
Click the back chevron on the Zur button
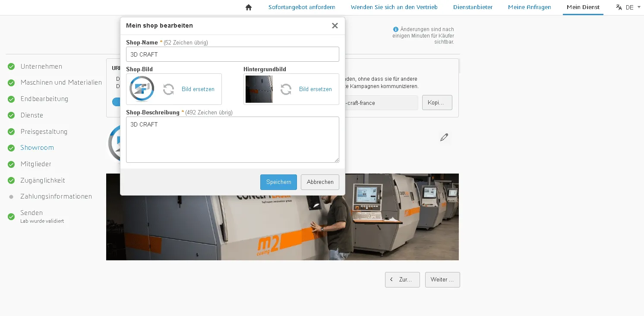tap(391, 279)
